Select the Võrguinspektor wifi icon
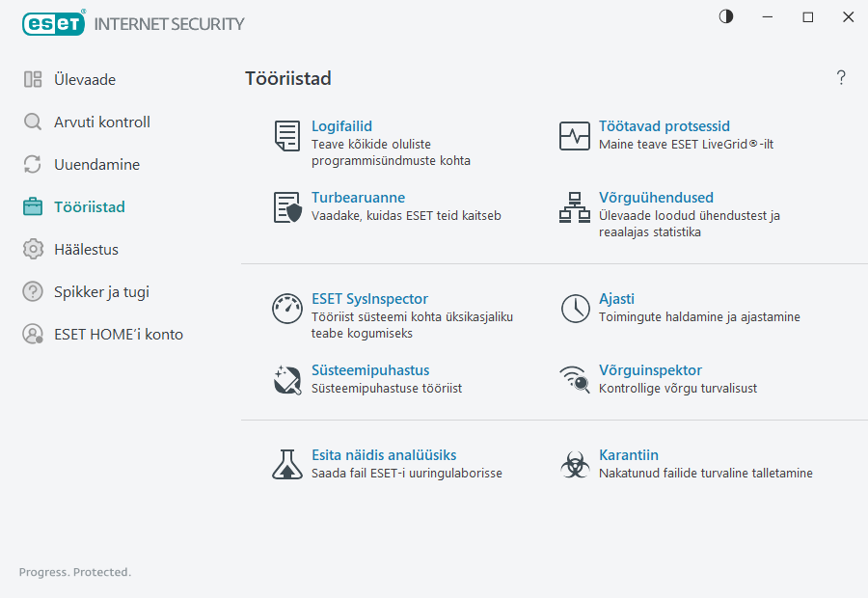This screenshot has width=868, height=598. (575, 380)
